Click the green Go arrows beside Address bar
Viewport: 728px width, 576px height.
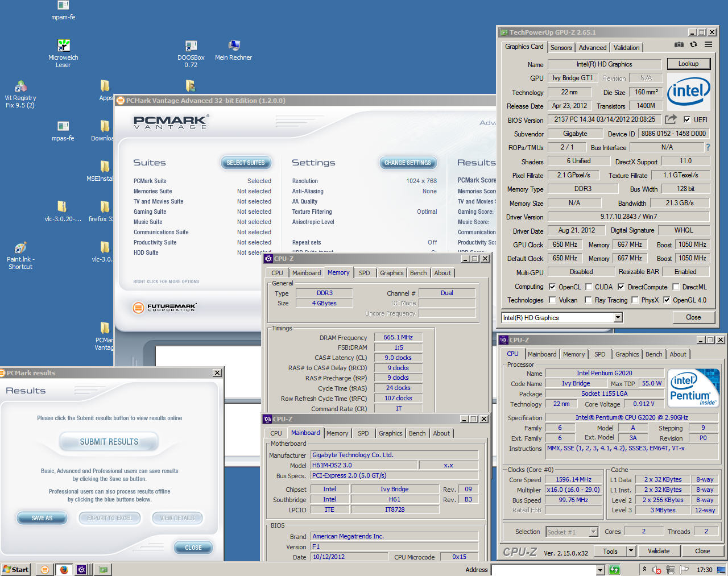pos(614,570)
